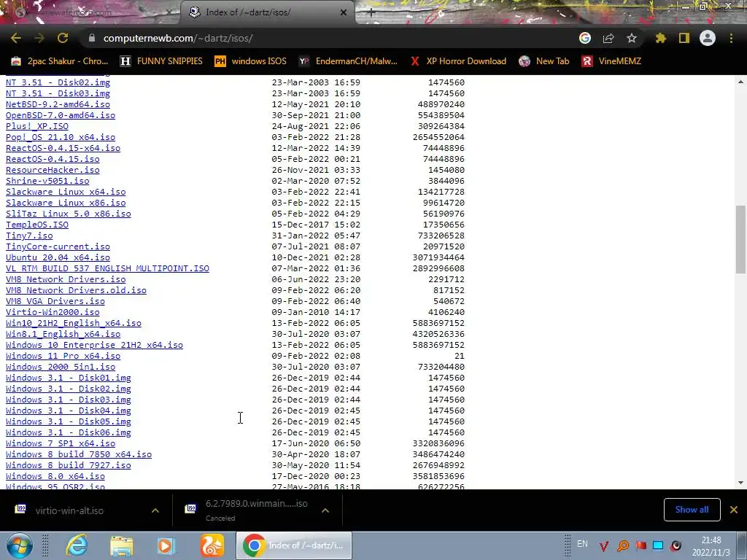Click Show all downloads button
Image resolution: width=747 pixels, height=560 pixels.
[692, 510]
